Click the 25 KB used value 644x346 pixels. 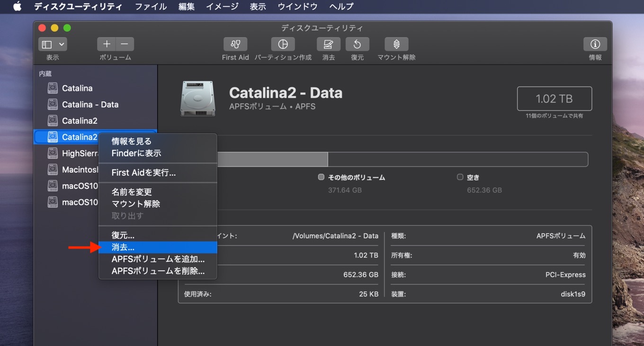pos(369,294)
